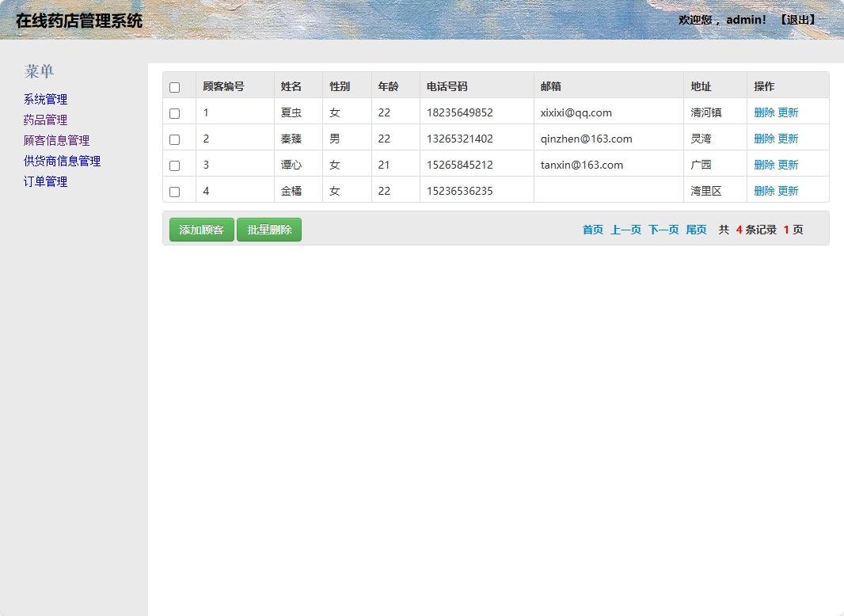Viewport: 844px width, 616px height.
Task: Open 供货商信息管理 from the menu
Action: pos(61,161)
